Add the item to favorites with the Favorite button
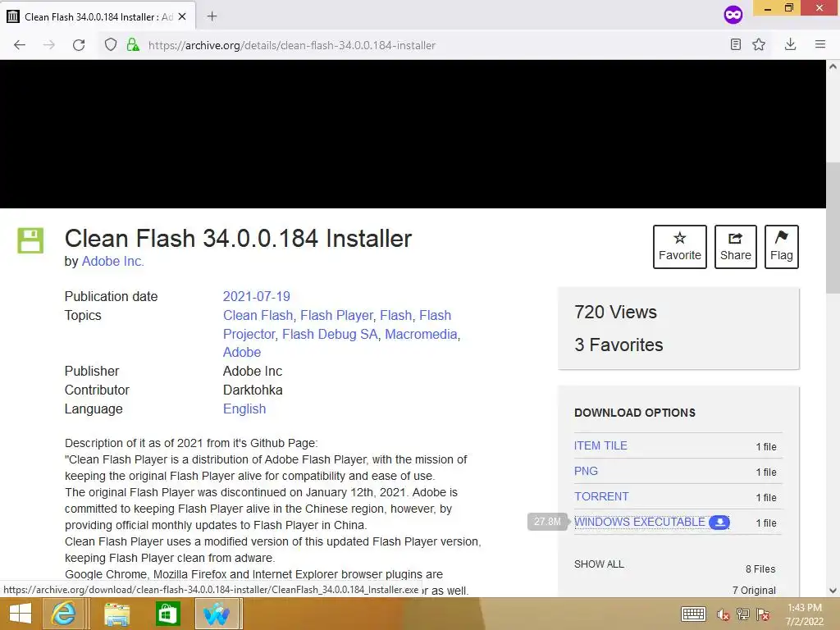 [x=680, y=246]
